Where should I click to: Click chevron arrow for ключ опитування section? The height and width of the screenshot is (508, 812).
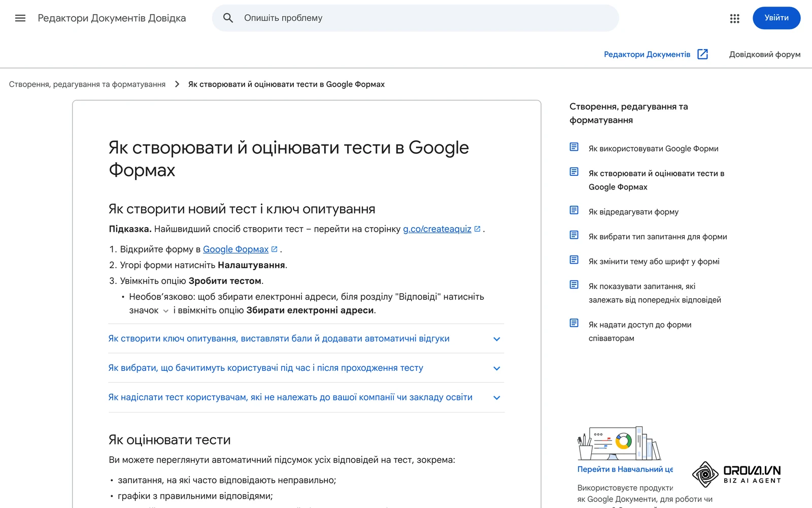497,339
